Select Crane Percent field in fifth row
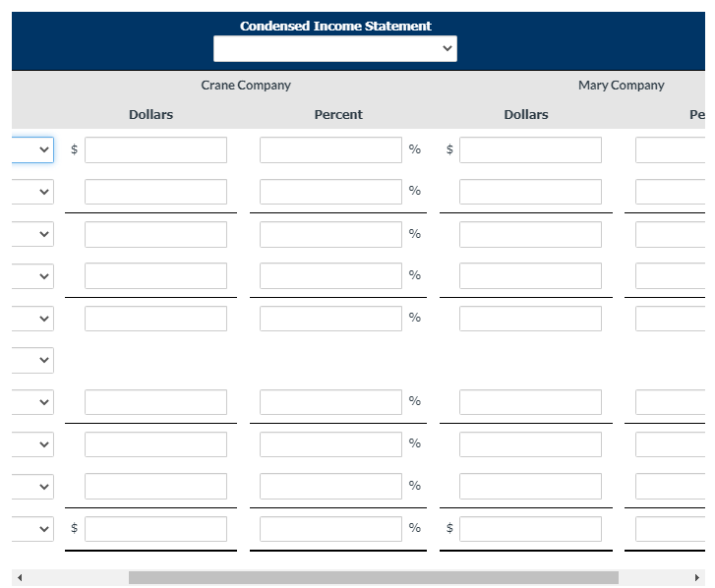Image resolution: width=715 pixels, height=588 pixels. click(330, 319)
